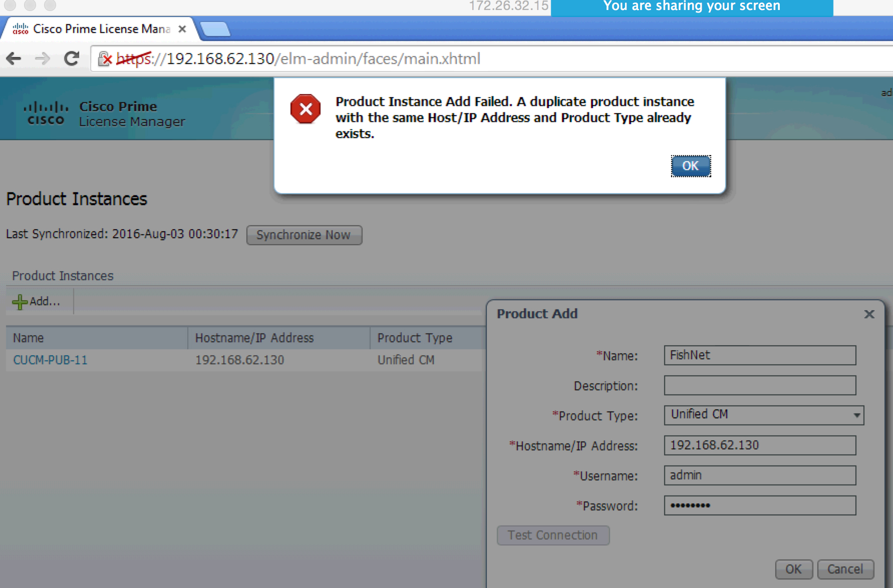Click the Password input field

coord(760,505)
